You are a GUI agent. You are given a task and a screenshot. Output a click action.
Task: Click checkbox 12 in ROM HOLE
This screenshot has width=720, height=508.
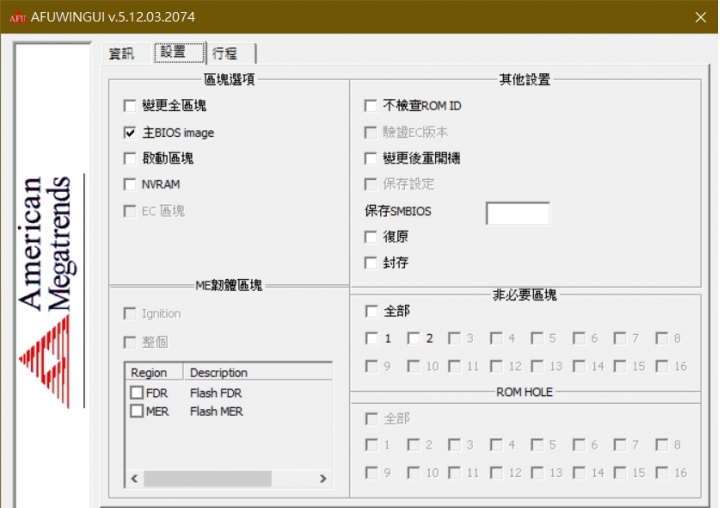[496, 473]
